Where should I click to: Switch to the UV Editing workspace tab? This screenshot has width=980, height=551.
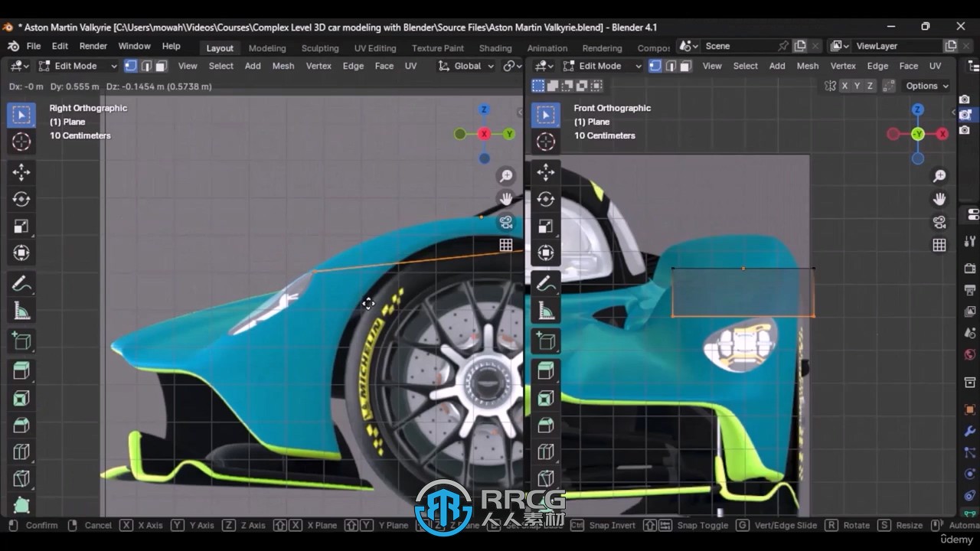pos(375,48)
